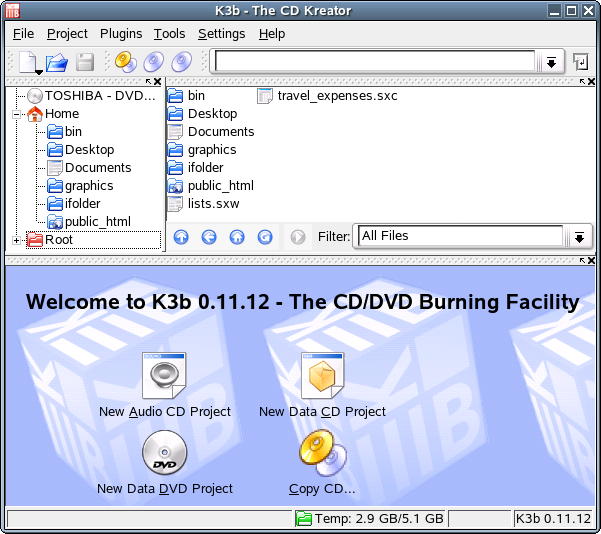Click Temp free space status entry

click(x=369, y=519)
